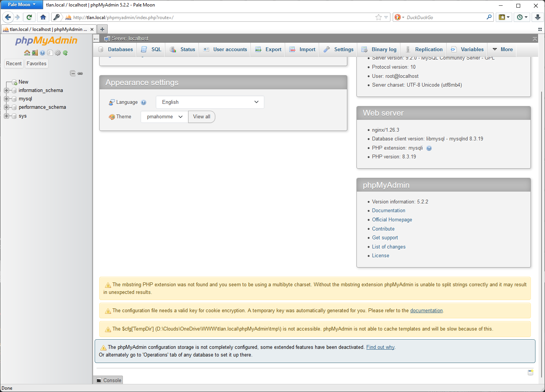This screenshot has width=545, height=392.
Task: Click the Log out door icon
Action: (35, 53)
